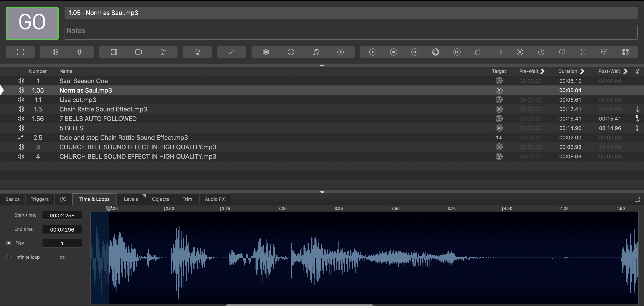Add a Light cue via lightbulb icon
The width and height of the screenshot is (644, 306).
(197, 52)
